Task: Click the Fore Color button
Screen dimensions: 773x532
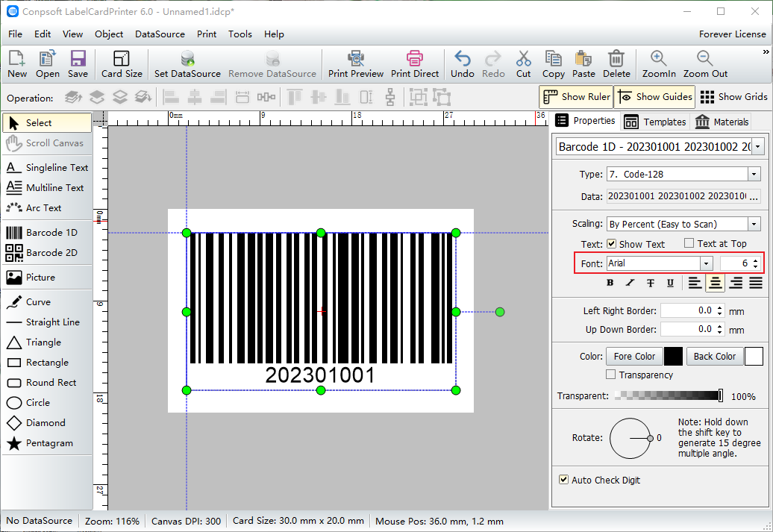Action: (634, 356)
